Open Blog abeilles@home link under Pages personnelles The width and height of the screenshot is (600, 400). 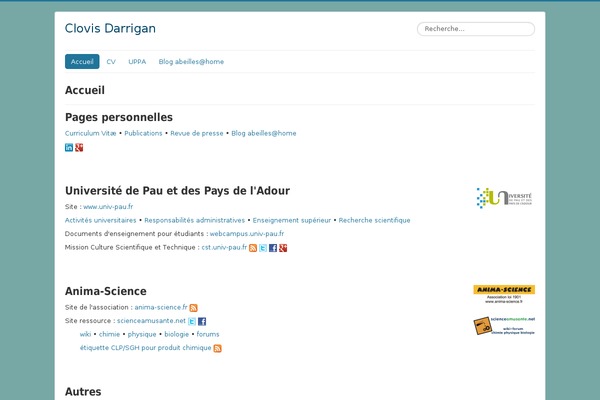tap(264, 133)
